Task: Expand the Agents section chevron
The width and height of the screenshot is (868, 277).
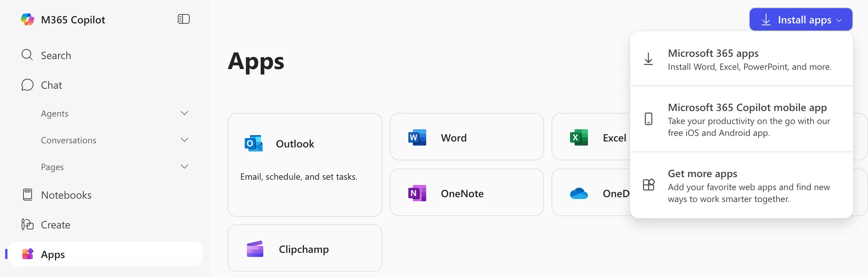Action: tap(184, 113)
